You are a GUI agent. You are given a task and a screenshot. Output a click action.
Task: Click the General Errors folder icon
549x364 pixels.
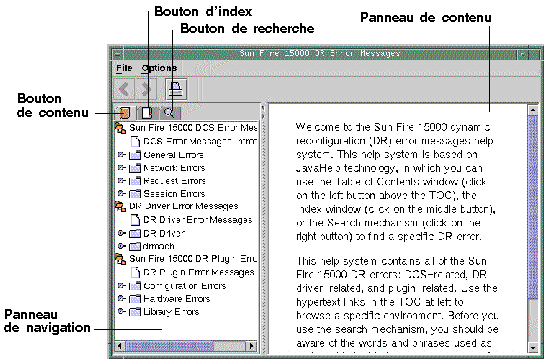[135, 155]
